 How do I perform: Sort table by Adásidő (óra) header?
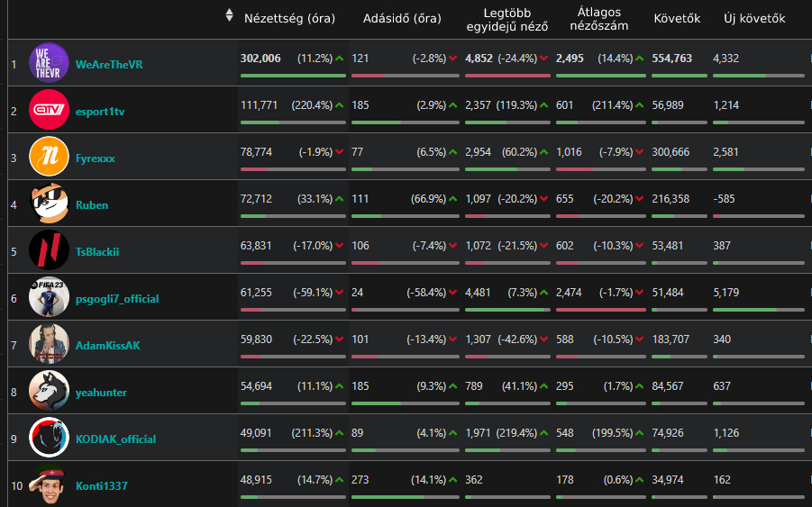402,18
